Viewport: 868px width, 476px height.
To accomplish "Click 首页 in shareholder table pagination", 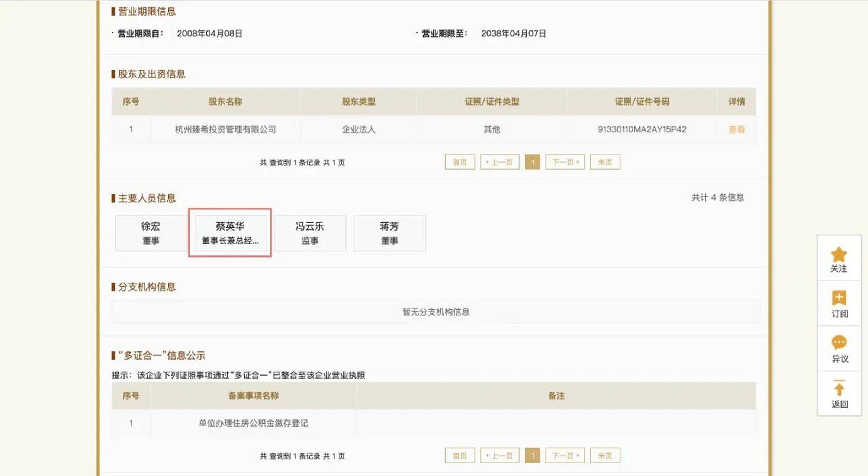I will click(459, 162).
